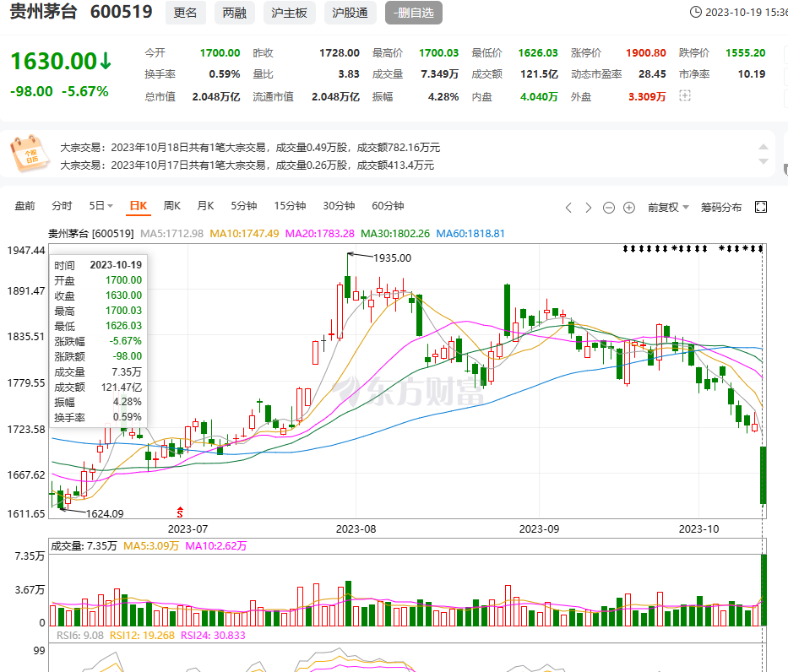Select the 月K tab
Screen dimensions: 788x672
coord(205,206)
